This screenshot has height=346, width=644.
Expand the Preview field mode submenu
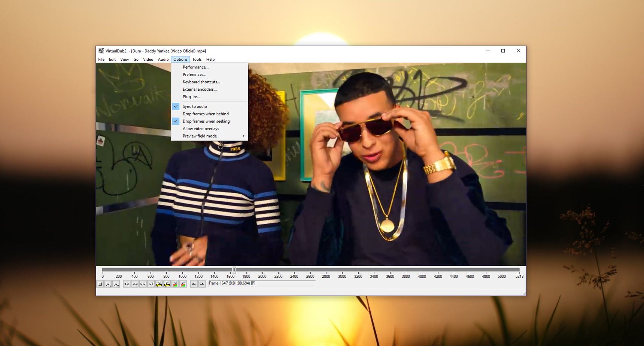(210, 136)
